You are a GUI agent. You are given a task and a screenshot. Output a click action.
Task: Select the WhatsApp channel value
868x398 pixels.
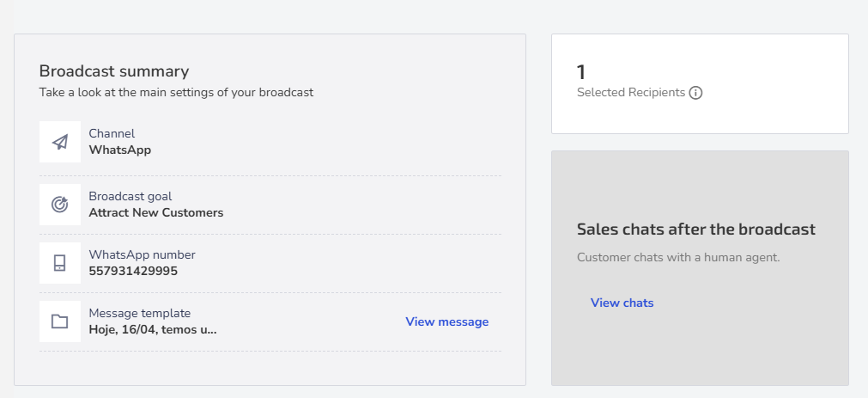120,150
